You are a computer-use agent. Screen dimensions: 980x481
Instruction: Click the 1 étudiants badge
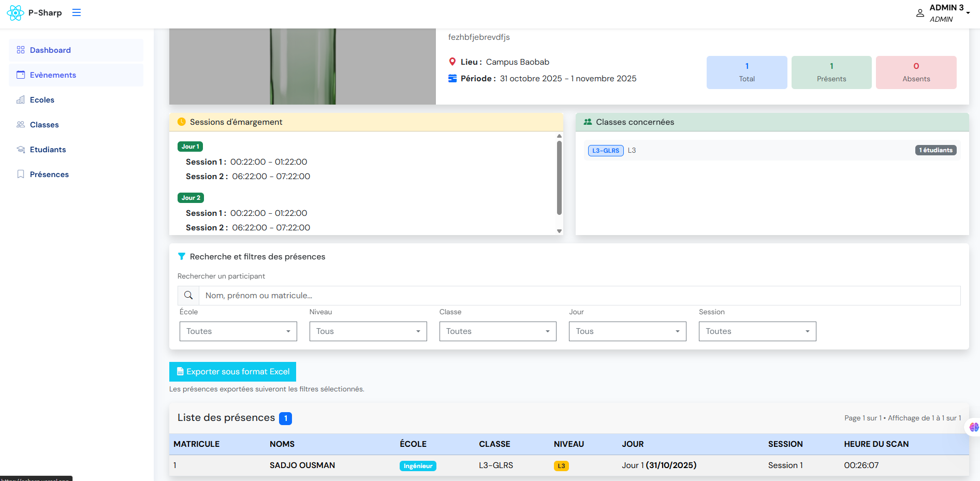935,150
